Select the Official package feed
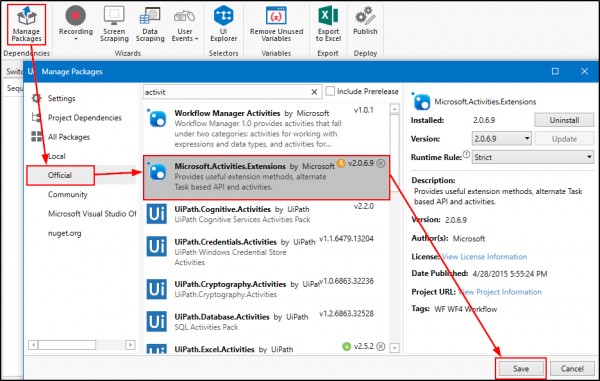The width and height of the screenshot is (600, 381). [x=60, y=175]
